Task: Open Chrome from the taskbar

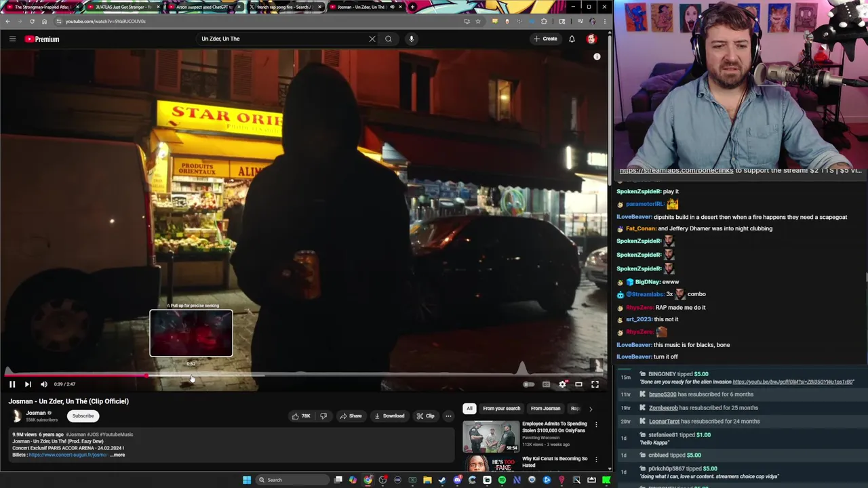Action: pos(368,480)
